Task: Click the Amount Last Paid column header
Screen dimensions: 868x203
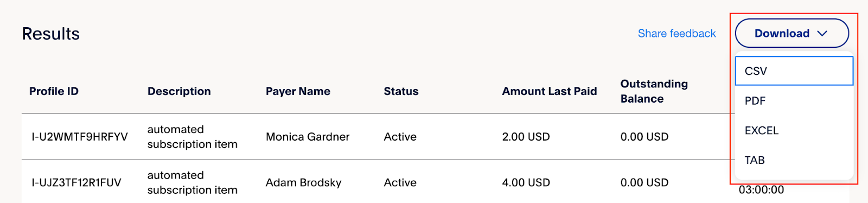Action: 550,91
